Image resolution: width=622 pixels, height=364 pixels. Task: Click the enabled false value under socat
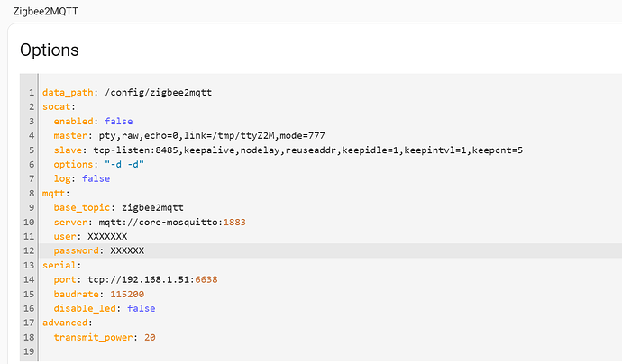(119, 121)
